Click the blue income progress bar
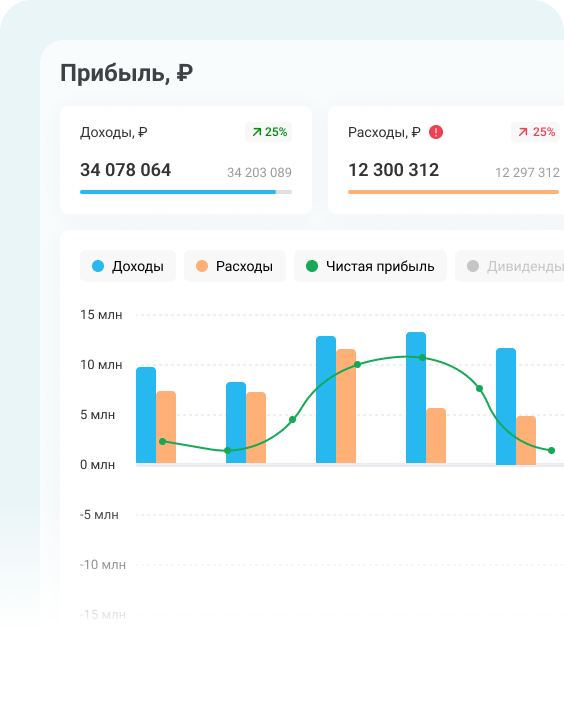The height and width of the screenshot is (726, 564). click(186, 192)
